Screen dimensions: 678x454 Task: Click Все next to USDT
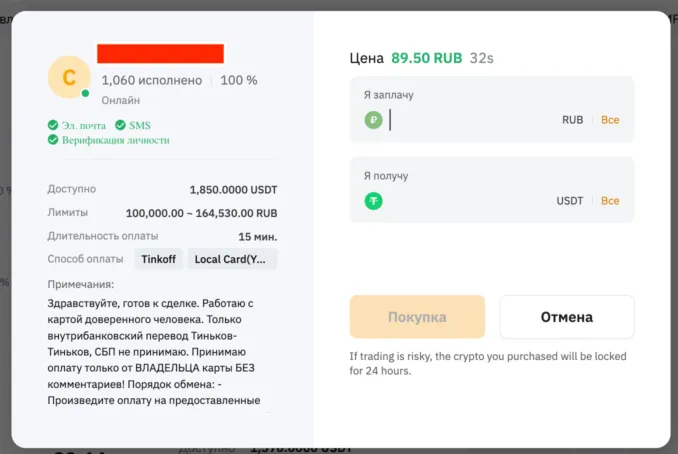pyautogui.click(x=610, y=201)
